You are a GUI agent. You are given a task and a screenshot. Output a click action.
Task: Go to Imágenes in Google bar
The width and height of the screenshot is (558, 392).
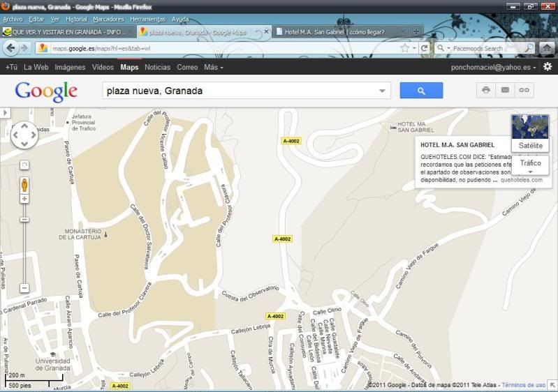click(x=70, y=67)
